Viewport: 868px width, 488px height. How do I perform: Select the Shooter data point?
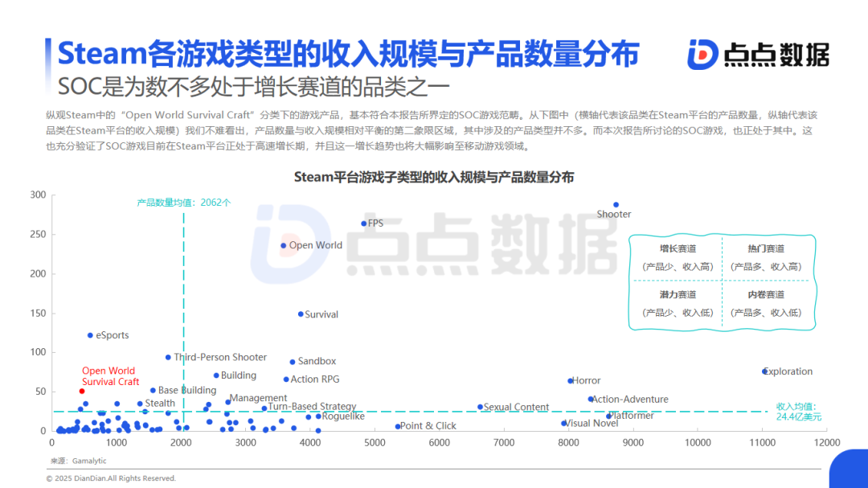617,203
